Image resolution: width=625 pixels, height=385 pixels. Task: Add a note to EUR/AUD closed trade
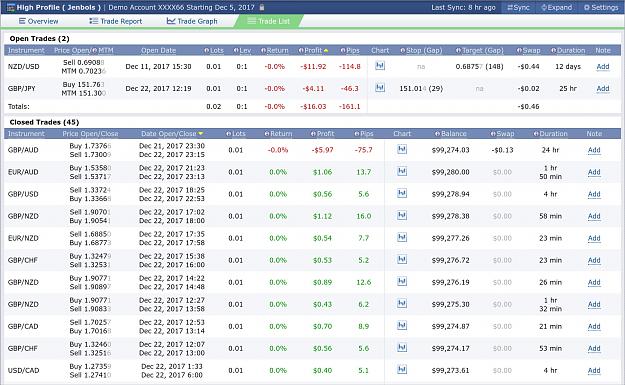(x=594, y=172)
